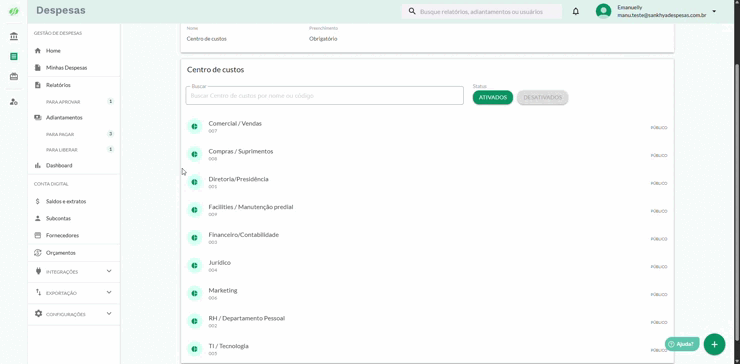Click the search magnifier icon
This screenshot has width=740, height=364.
[412, 11]
